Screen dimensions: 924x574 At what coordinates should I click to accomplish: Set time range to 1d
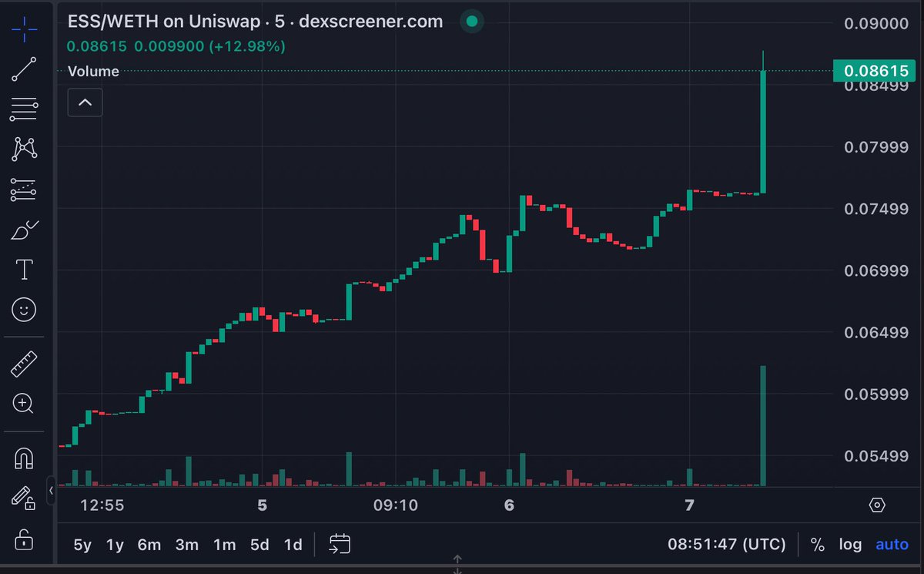[293, 545]
